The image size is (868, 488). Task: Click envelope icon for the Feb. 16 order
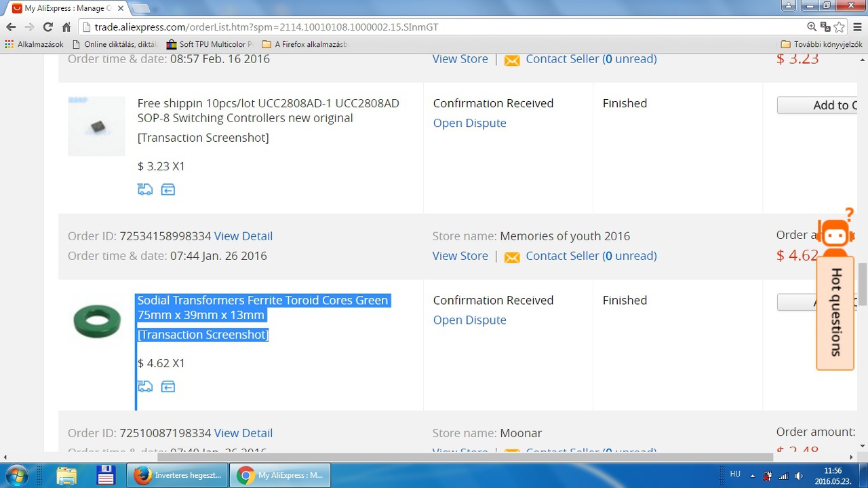[512, 60]
